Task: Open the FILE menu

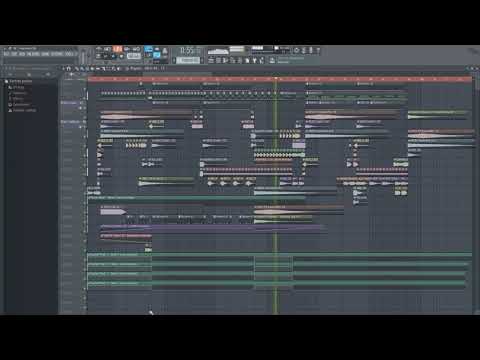Action: (x=6, y=54)
